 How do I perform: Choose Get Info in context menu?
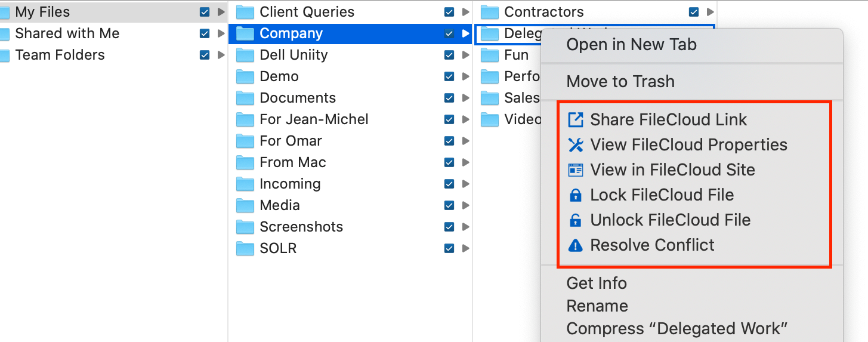[x=597, y=284]
